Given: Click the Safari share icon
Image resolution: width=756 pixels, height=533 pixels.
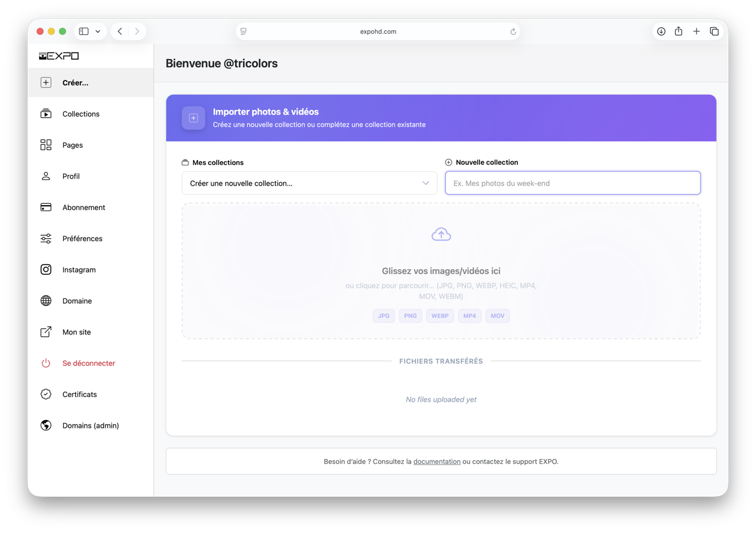Looking at the screenshot, I should tap(679, 31).
